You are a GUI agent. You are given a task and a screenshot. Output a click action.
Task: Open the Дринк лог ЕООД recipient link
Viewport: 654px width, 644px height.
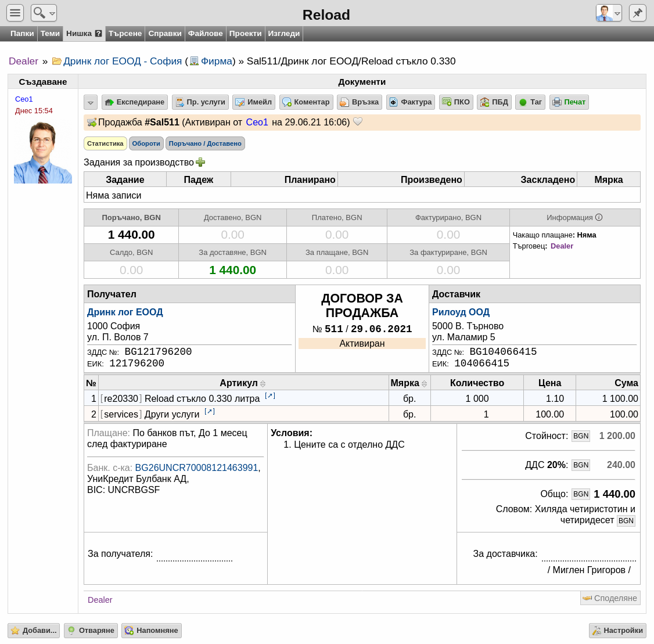(x=125, y=312)
